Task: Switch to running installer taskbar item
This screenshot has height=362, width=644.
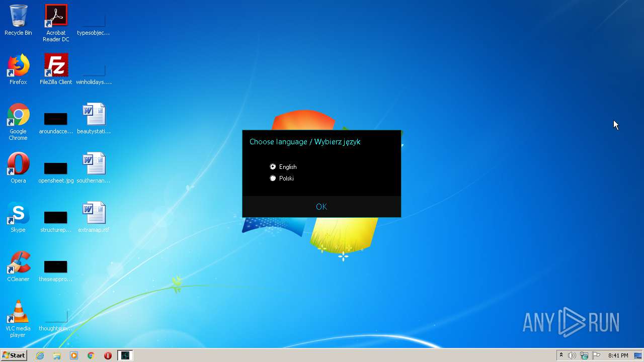Action: coord(125,355)
